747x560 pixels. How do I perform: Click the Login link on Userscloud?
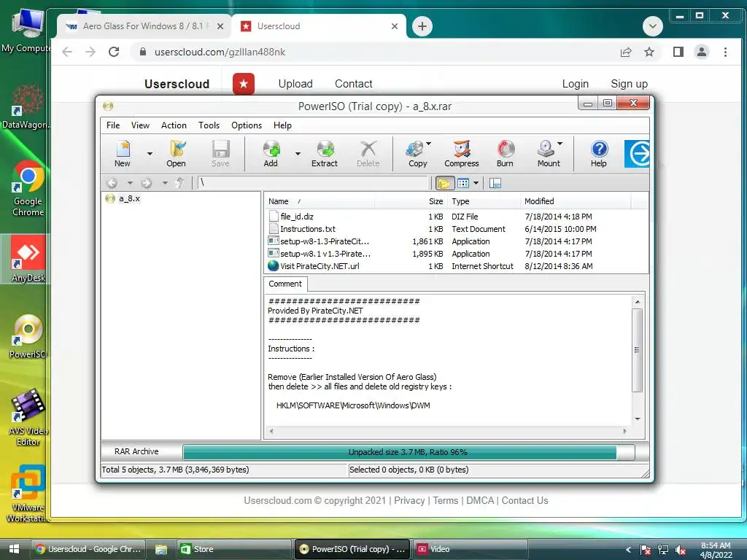575,84
